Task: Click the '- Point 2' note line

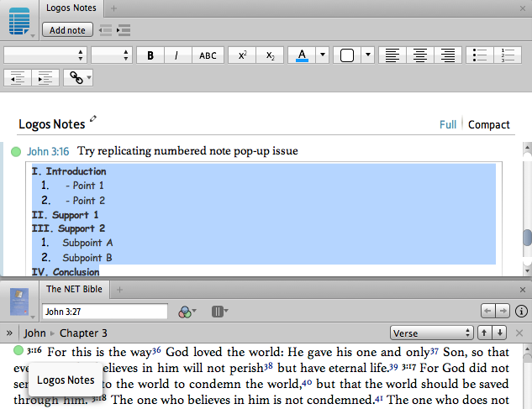Action: pyautogui.click(x=85, y=201)
